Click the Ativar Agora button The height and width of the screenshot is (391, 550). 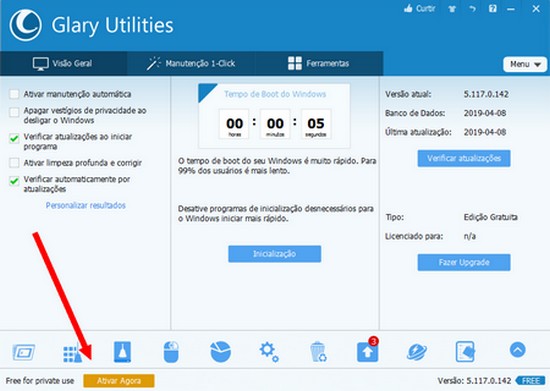tap(119, 381)
